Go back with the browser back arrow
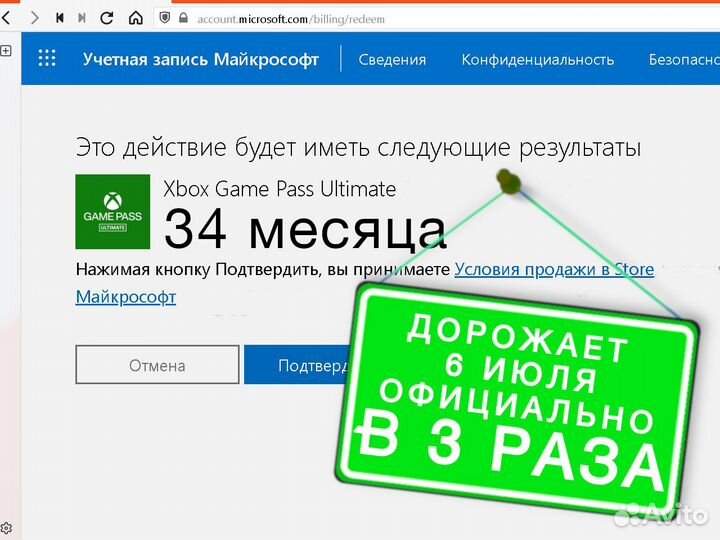Image resolution: width=720 pixels, height=540 pixels. pyautogui.click(x=6, y=18)
